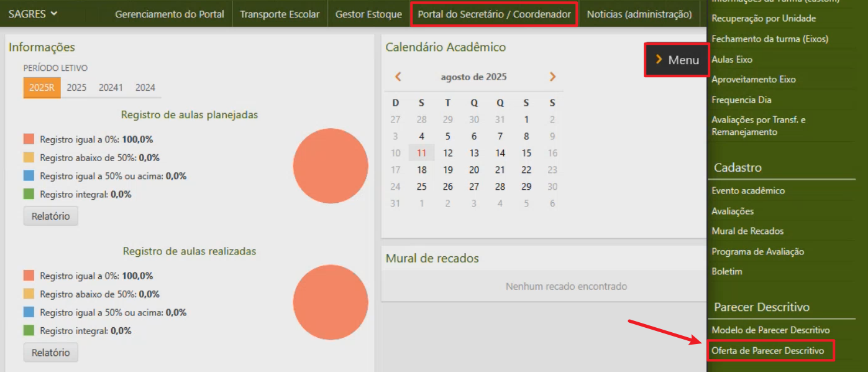Activate the 2024 período letivo selector

(x=145, y=88)
